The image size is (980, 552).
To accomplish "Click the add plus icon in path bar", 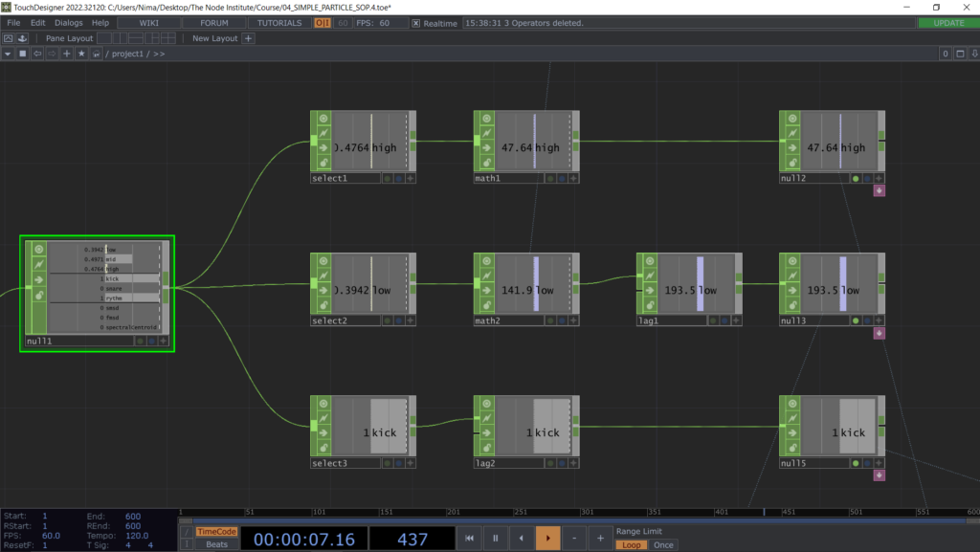I will tap(67, 54).
